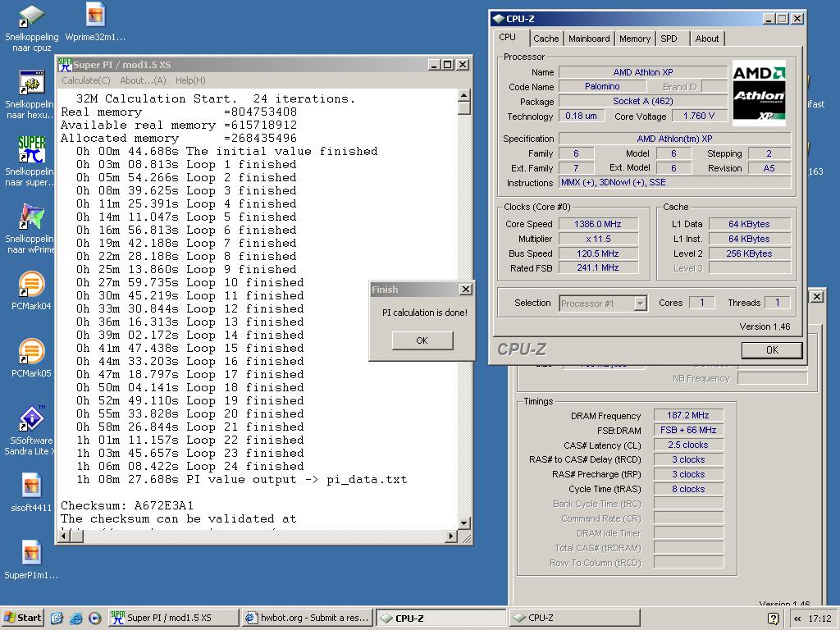Screen dimensions: 840x630
Task: Click Level 2 cache value 256 KBytes
Action: click(x=749, y=253)
